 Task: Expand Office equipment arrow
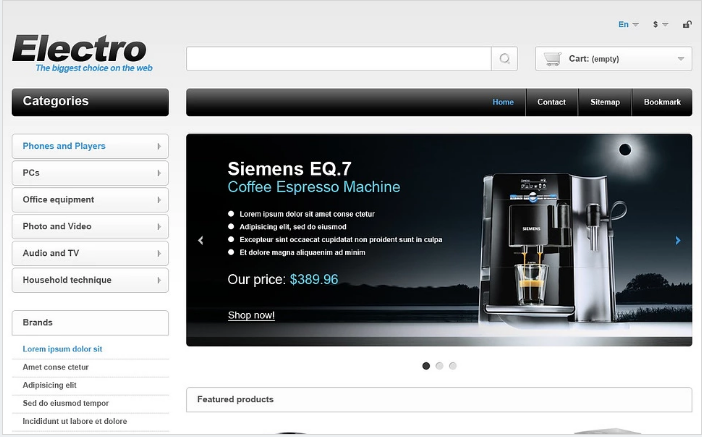(159, 200)
